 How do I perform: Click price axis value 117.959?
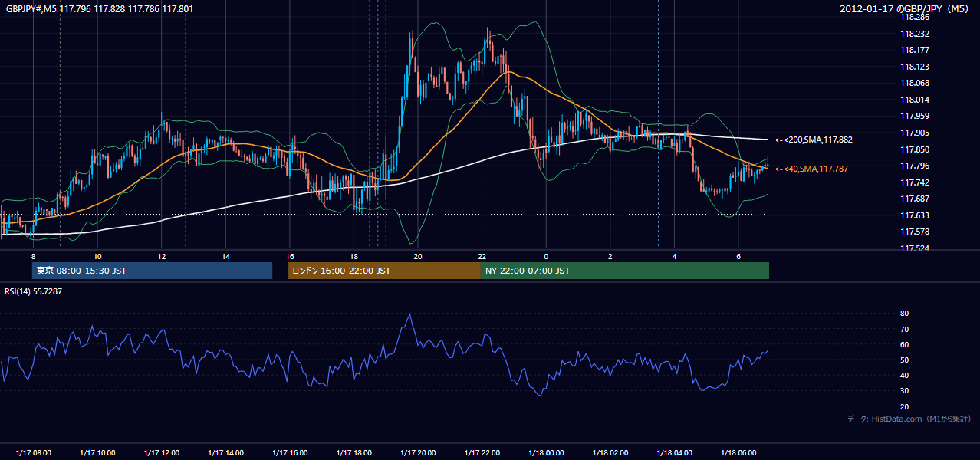pos(914,116)
